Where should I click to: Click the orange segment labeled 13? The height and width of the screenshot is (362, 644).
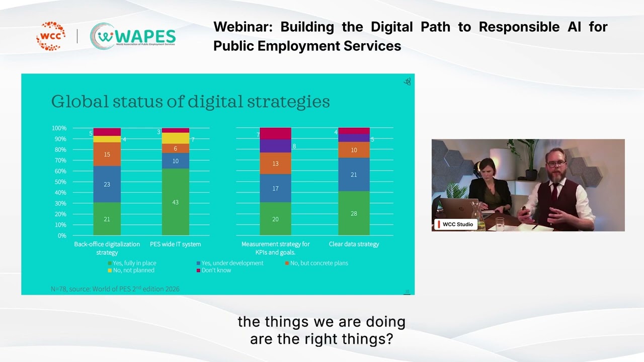point(275,163)
